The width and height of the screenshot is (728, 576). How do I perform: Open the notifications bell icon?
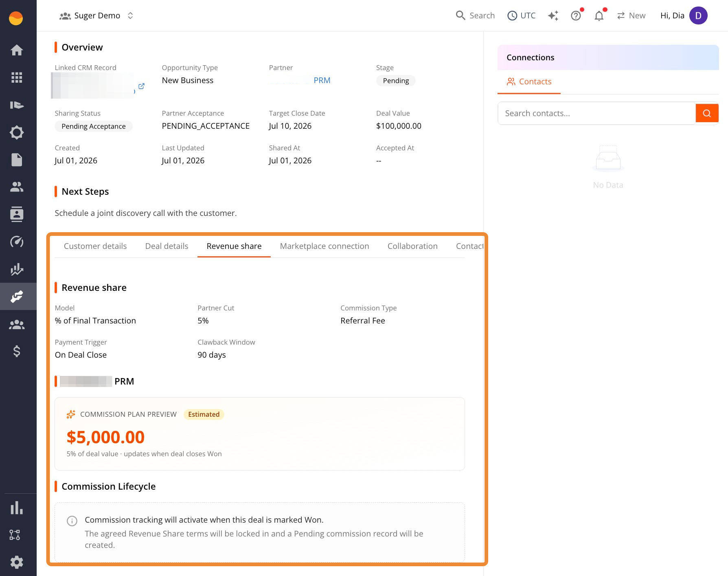pyautogui.click(x=599, y=15)
